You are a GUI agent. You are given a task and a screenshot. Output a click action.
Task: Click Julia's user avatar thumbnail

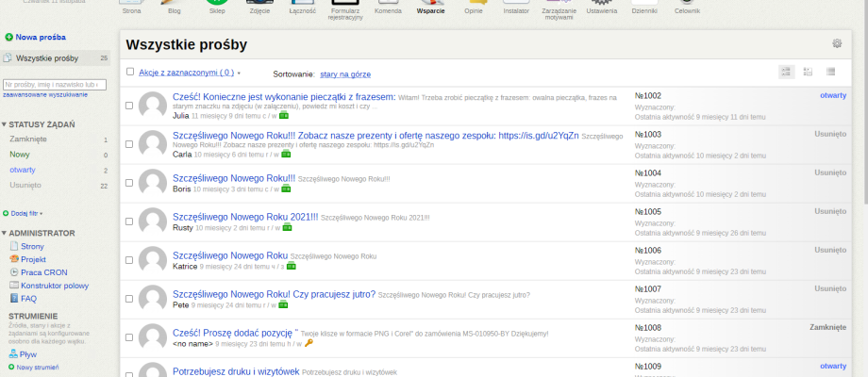153,107
